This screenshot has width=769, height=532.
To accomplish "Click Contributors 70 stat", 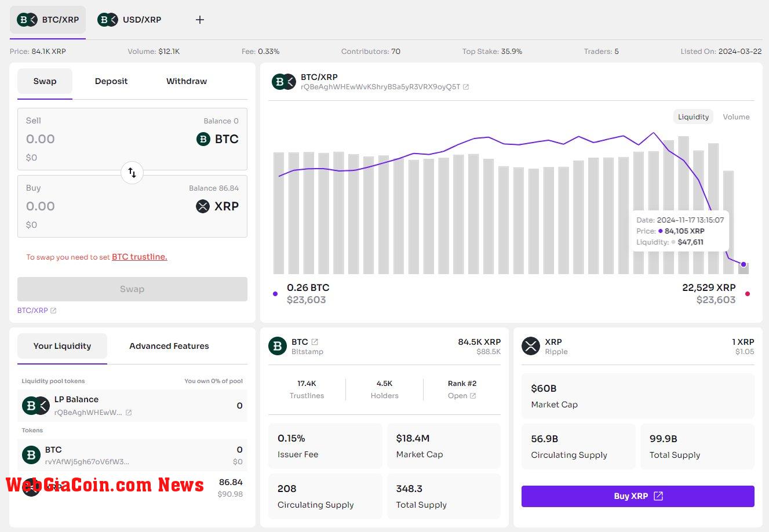I will click(371, 52).
